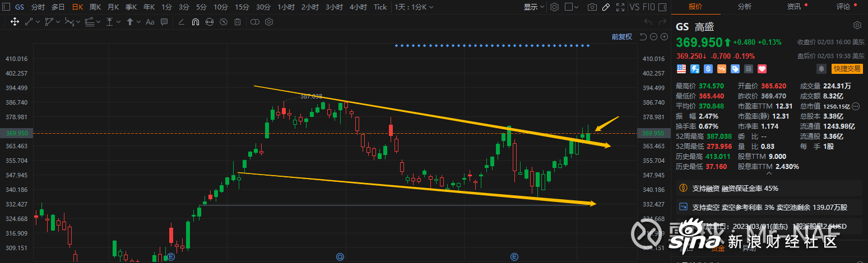This screenshot has height=263, width=868.
Task: Click the blue dollar sign icon
Action: [708, 69]
